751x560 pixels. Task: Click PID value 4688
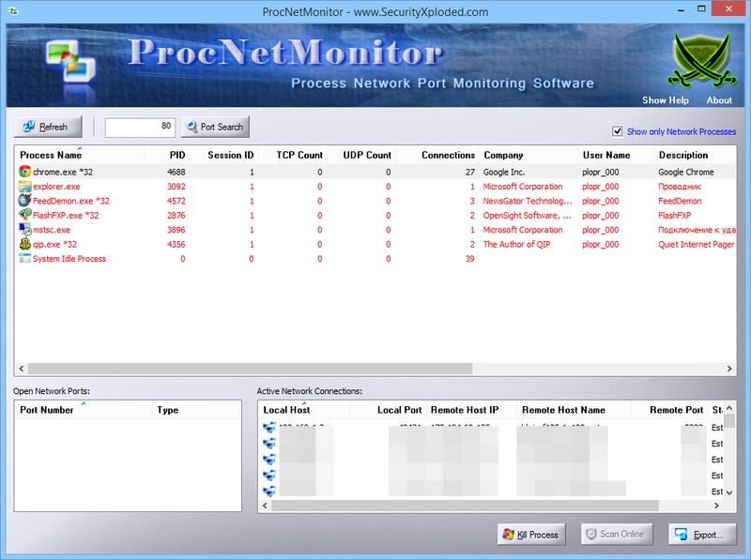click(176, 172)
